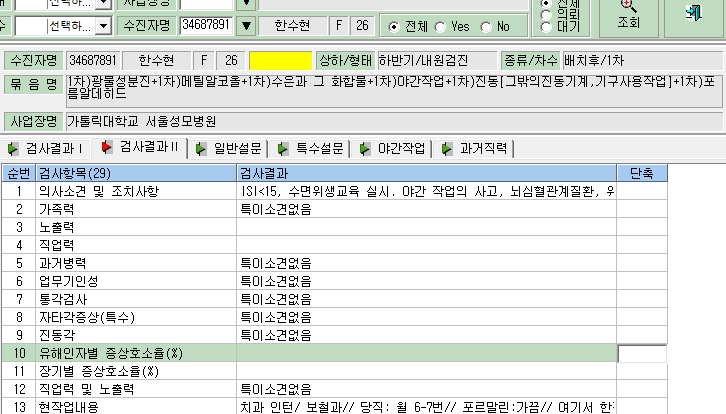Click the green arrow icon beside 과거직력

pyautogui.click(x=447, y=149)
